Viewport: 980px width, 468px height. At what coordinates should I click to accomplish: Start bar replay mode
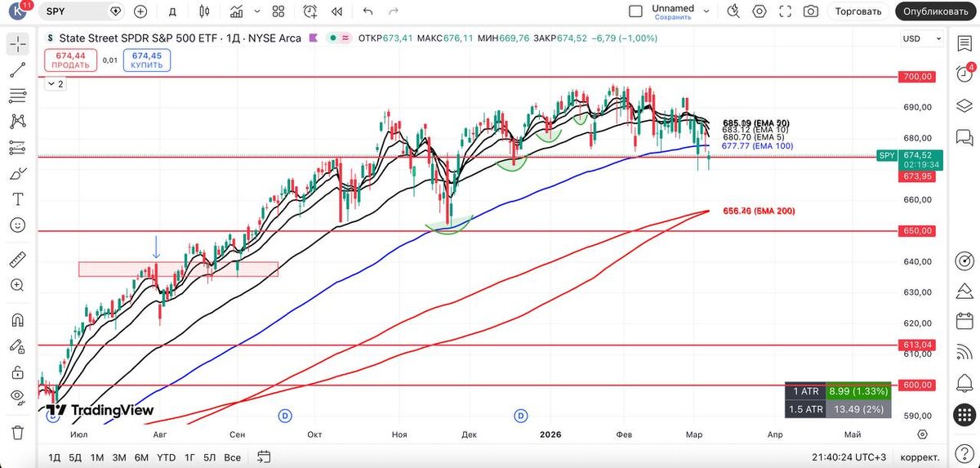coord(336,11)
